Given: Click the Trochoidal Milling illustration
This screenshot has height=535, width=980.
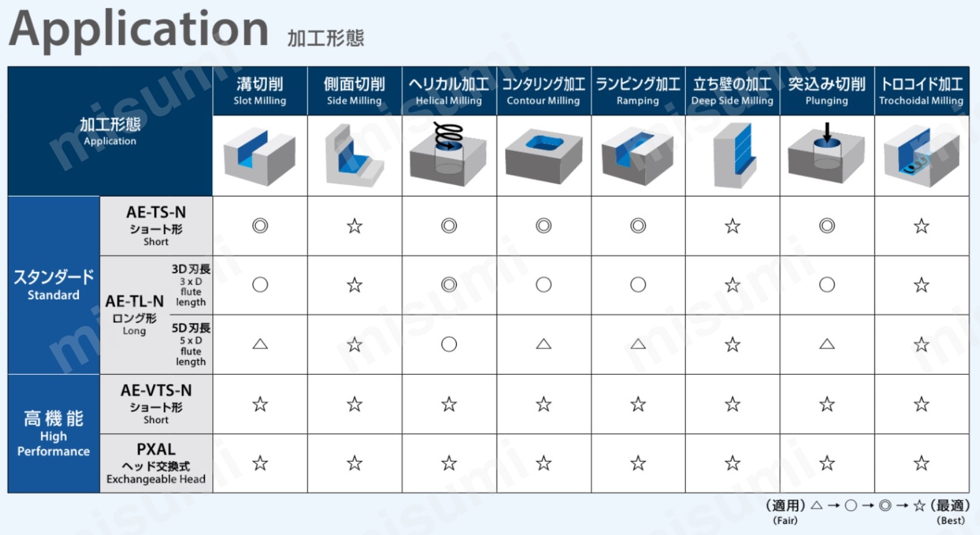Looking at the screenshot, I should point(922,156).
